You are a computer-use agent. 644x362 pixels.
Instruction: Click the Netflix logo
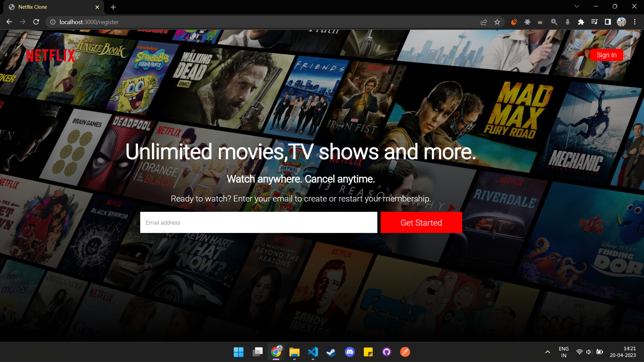(x=51, y=56)
